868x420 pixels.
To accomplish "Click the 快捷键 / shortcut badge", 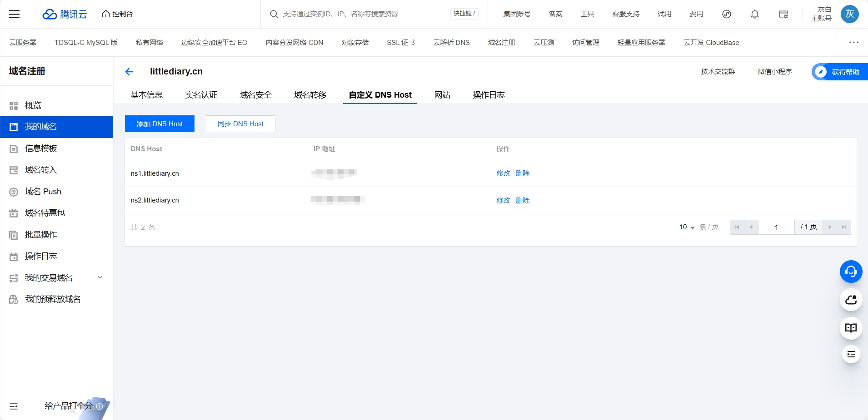I will (x=464, y=14).
